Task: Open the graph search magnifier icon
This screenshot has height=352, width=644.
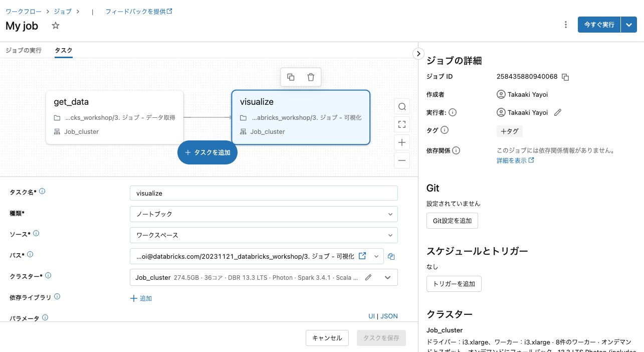Action: tap(401, 106)
